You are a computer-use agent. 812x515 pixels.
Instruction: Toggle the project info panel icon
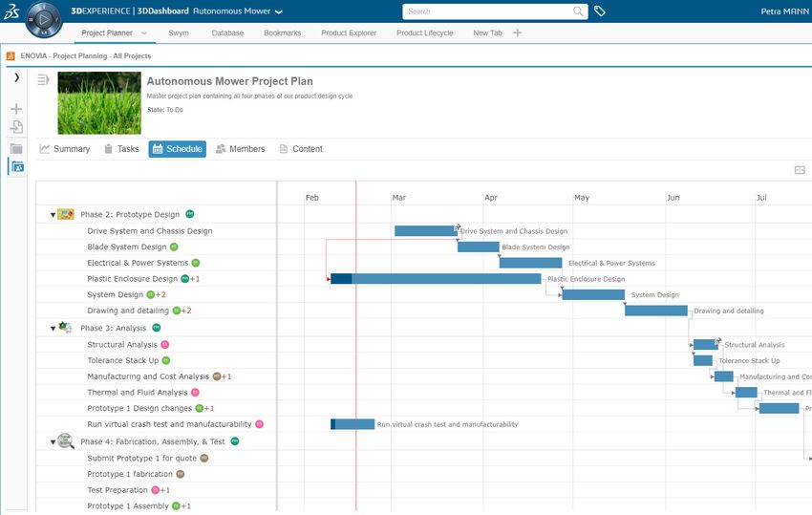click(x=43, y=80)
